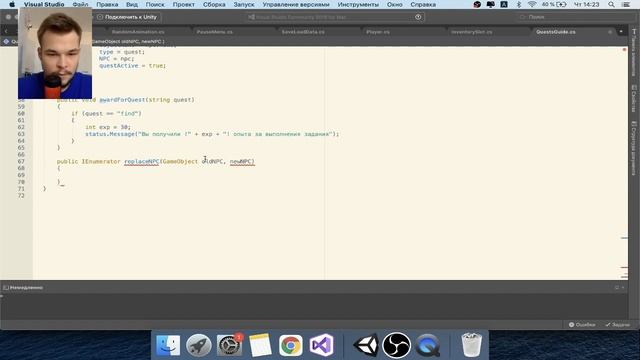Click the awardForQuest method name
Viewport: 640px width, 360px height.
[x=122, y=100]
